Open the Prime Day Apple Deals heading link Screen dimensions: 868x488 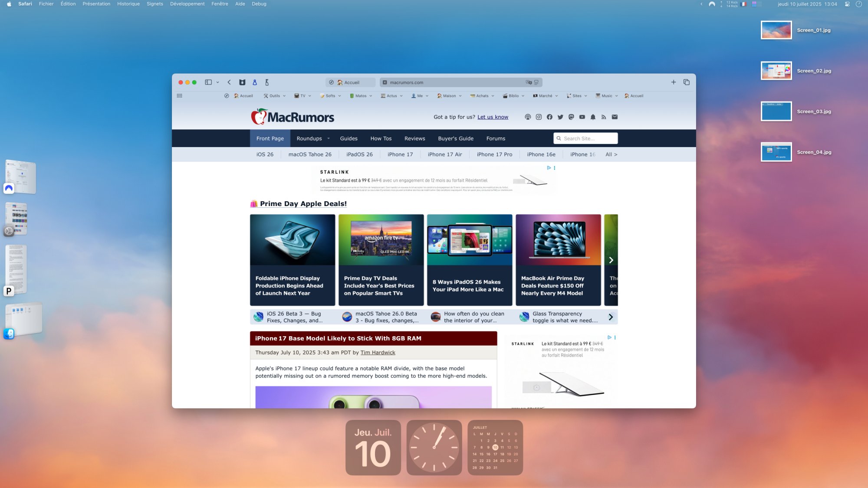[303, 203]
